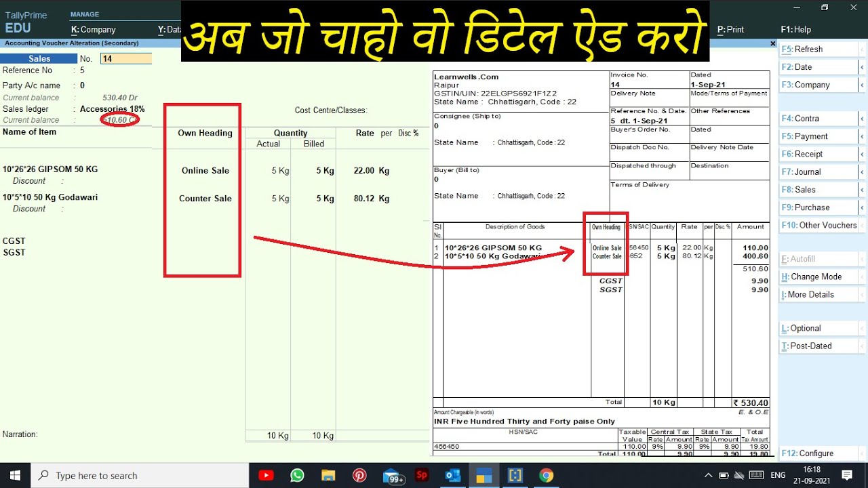Click F5: Refresh button
The image size is (868, 488).
[818, 49]
